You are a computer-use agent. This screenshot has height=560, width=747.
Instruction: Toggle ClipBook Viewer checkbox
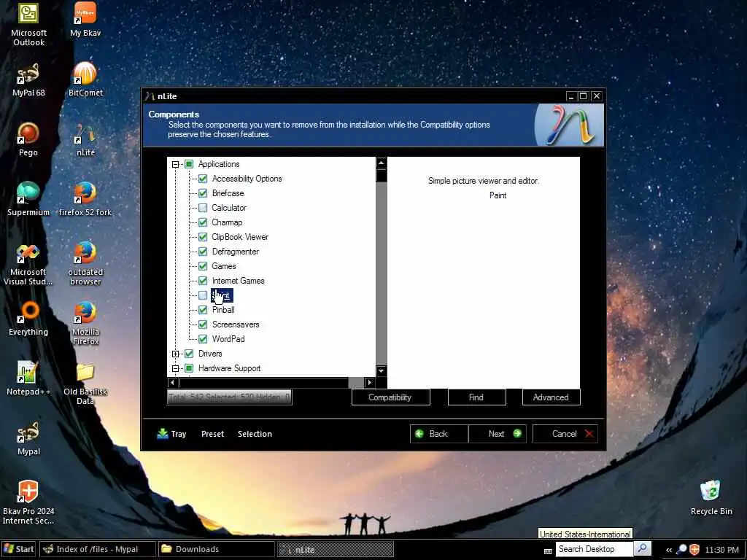[x=203, y=237]
